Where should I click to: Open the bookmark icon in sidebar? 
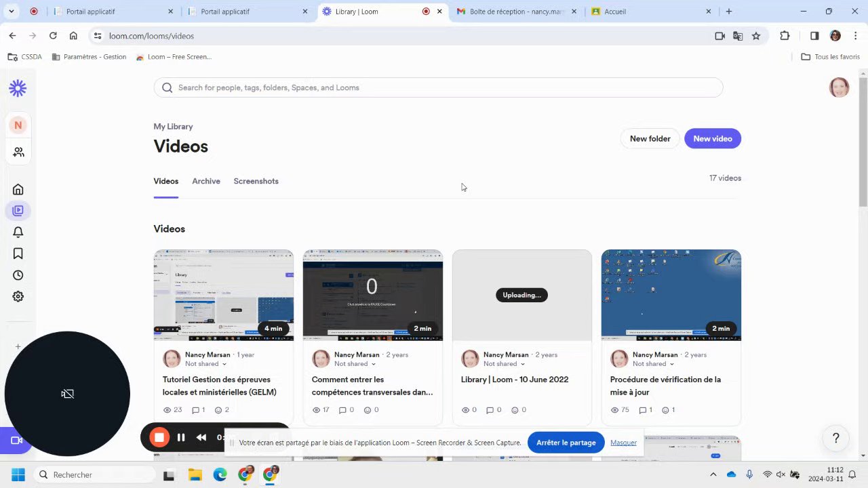[18, 253]
